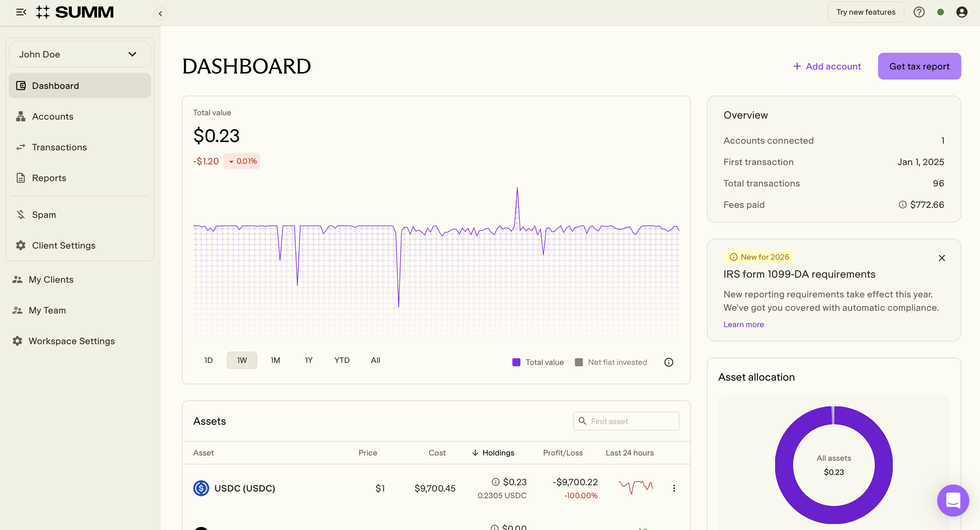Open USDC row three-dot menu
Image resolution: width=980 pixels, height=530 pixels.
pyautogui.click(x=674, y=488)
